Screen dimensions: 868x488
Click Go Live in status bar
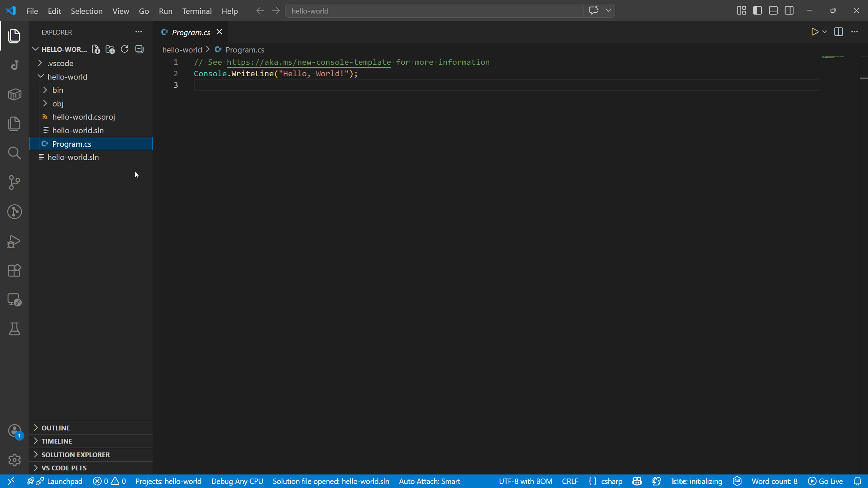[x=825, y=481]
